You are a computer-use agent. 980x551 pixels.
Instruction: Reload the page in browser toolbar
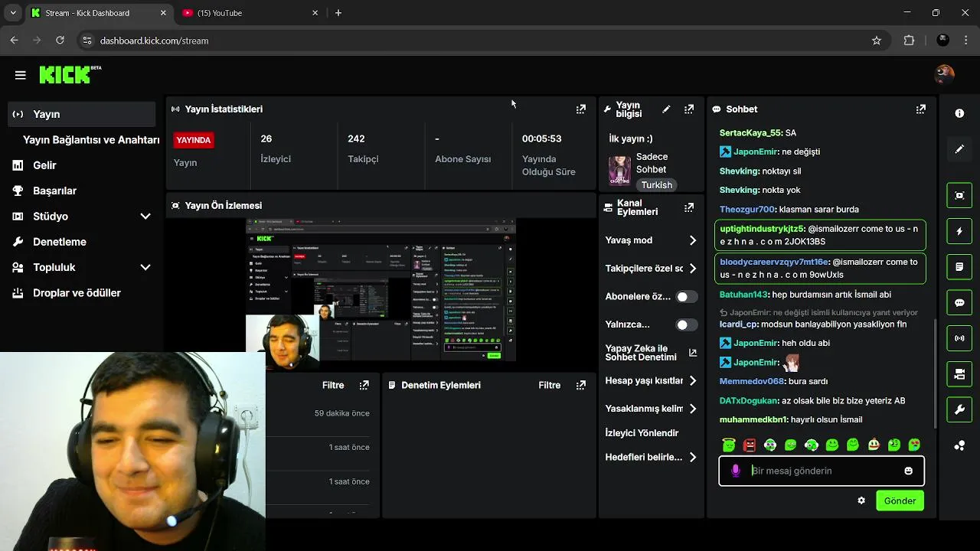[60, 41]
